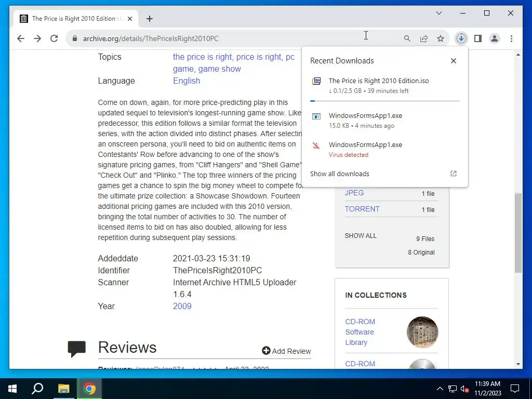This screenshot has width=532, height=399.
Task: Open File Explorer from taskbar
Action: 63,389
